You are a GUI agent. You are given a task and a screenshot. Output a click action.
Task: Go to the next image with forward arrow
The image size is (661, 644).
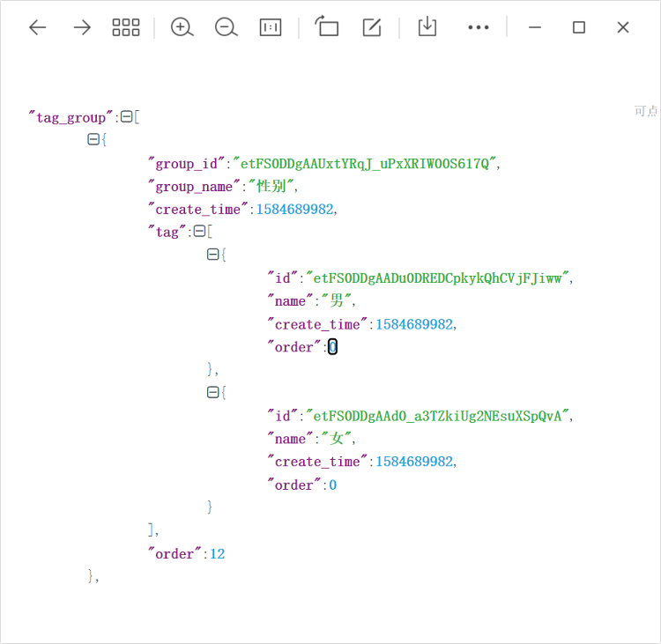82,27
